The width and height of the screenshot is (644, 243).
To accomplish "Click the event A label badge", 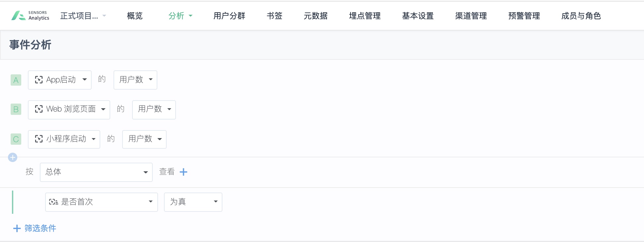I will pyautogui.click(x=16, y=80).
